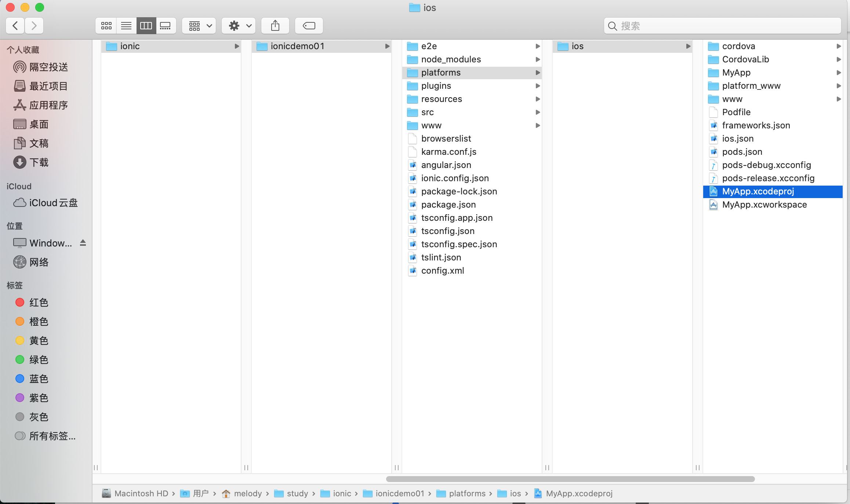Switch to column view in toolbar

tap(146, 26)
